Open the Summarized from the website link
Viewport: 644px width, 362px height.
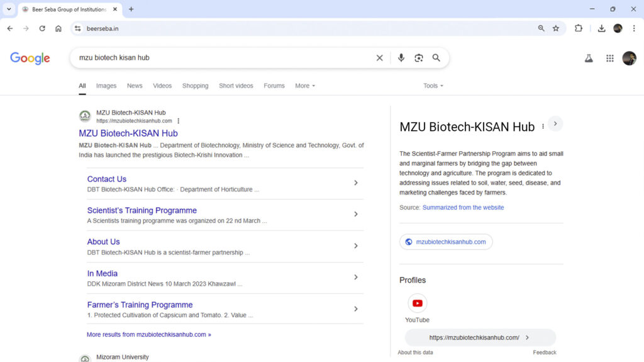[x=463, y=207]
